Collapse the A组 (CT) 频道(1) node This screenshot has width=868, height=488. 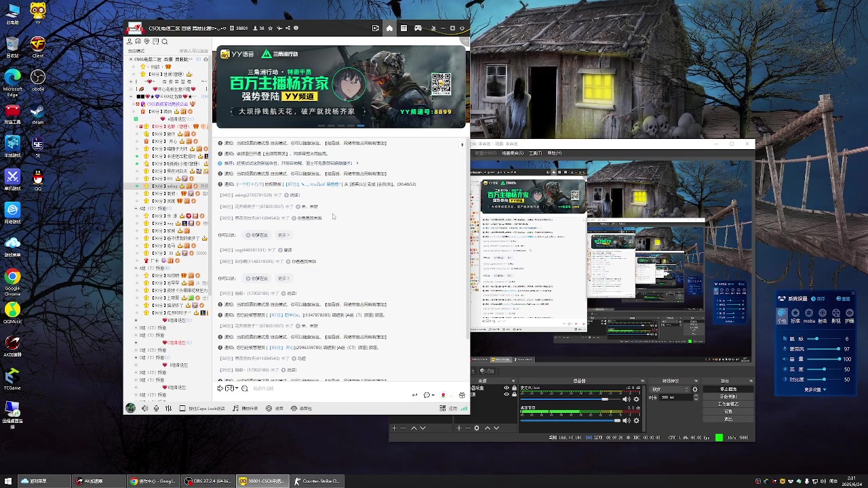pos(136,209)
